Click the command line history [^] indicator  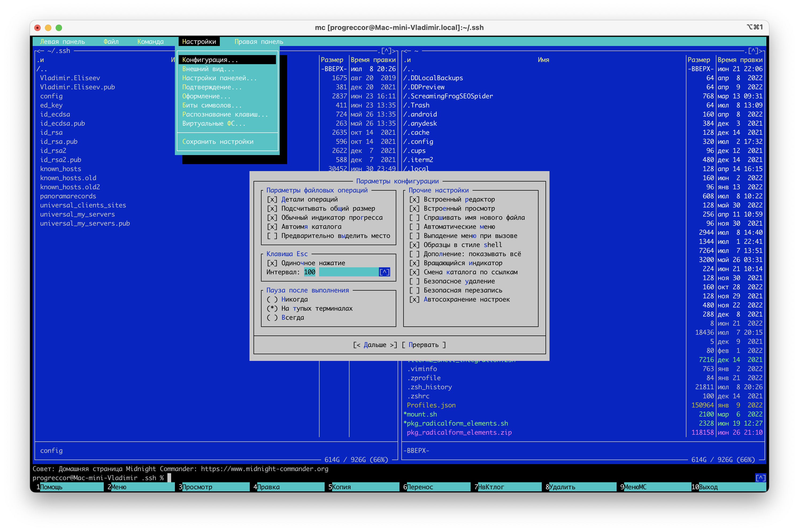point(760,478)
